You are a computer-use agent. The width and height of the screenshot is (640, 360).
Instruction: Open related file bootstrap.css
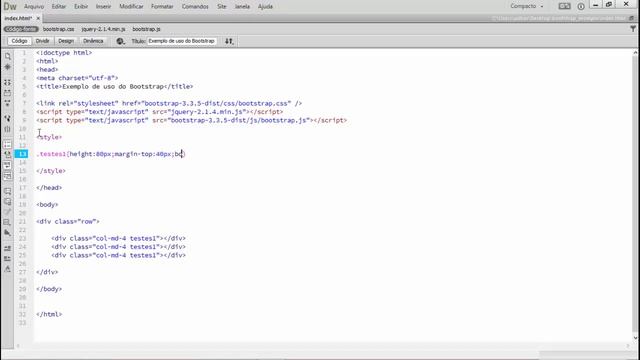pos(58,29)
